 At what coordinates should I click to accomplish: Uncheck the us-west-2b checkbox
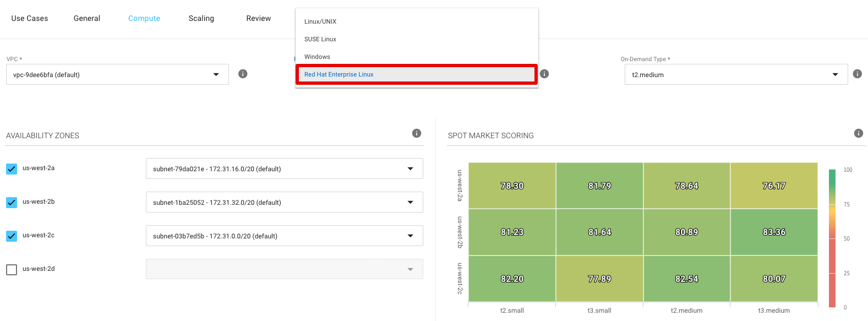(x=12, y=203)
